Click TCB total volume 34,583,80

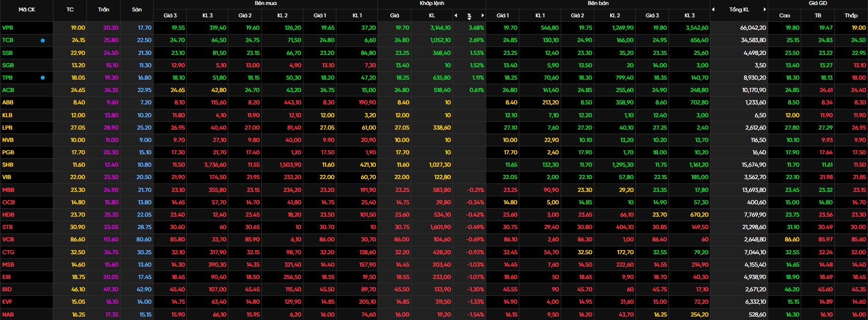tap(753, 41)
